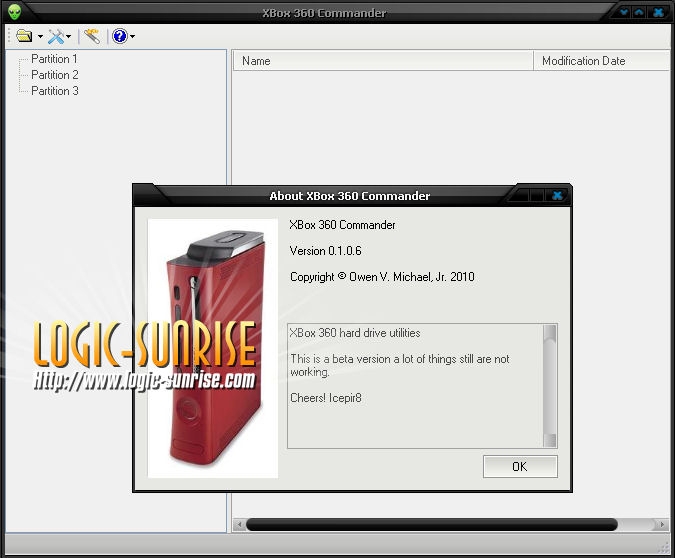Image resolution: width=675 pixels, height=558 pixels.
Task: Click the tools wrench-and-screwdriver icon
Action: pyautogui.click(x=56, y=36)
